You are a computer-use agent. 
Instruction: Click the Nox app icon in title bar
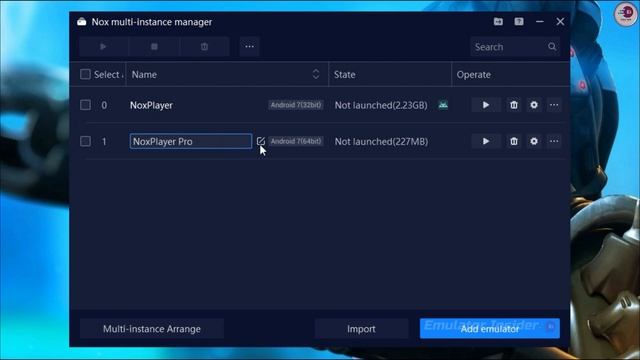(x=82, y=22)
